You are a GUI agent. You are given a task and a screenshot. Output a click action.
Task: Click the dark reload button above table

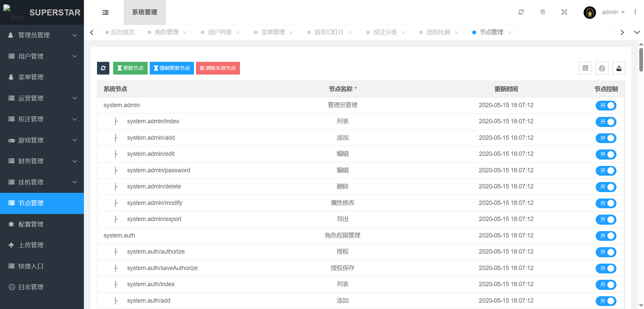click(103, 68)
